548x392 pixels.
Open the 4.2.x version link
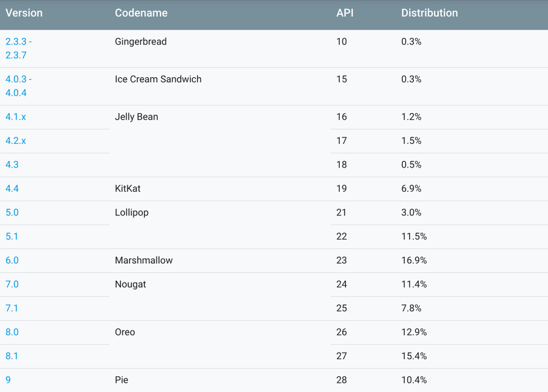pos(16,141)
